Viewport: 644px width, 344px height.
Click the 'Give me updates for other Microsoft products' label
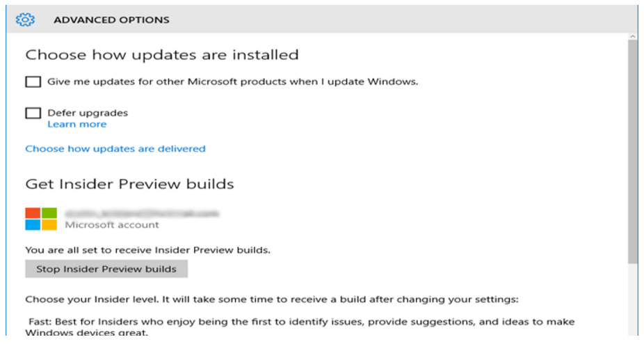(232, 81)
